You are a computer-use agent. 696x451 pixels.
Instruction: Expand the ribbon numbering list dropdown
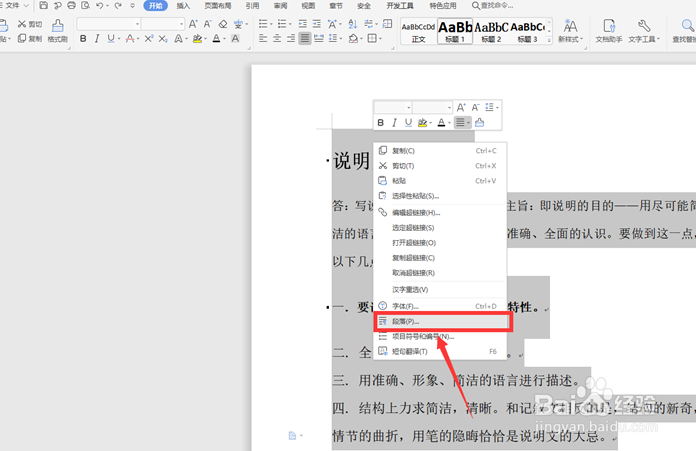[290, 24]
